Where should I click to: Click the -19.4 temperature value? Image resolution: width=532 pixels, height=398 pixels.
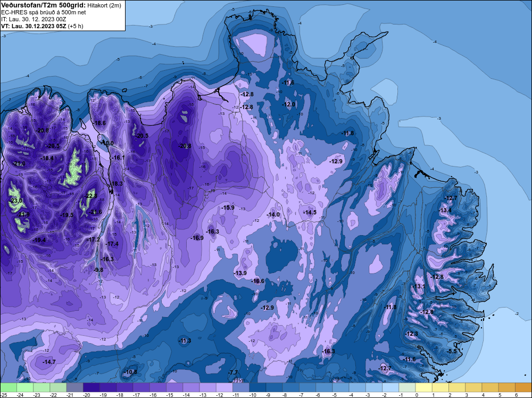(39, 240)
